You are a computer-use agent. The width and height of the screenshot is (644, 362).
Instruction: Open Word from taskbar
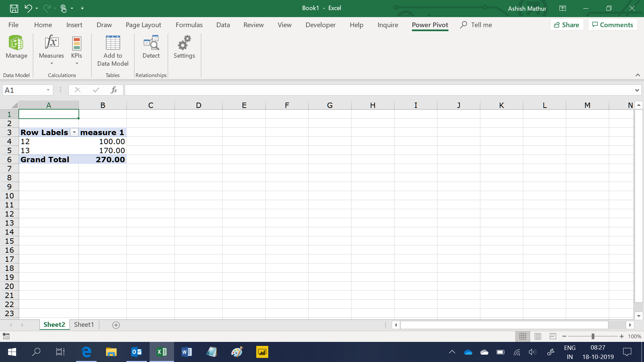coord(186,352)
